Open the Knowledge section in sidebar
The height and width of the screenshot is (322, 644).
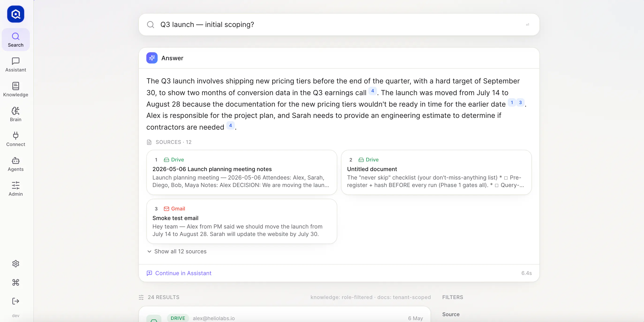click(x=15, y=89)
